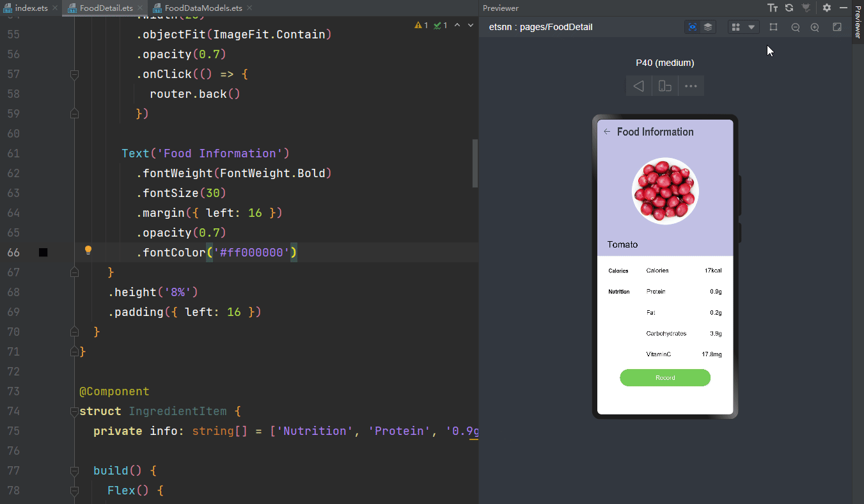Zoom out the preview
The image size is (864, 504).
[796, 28]
